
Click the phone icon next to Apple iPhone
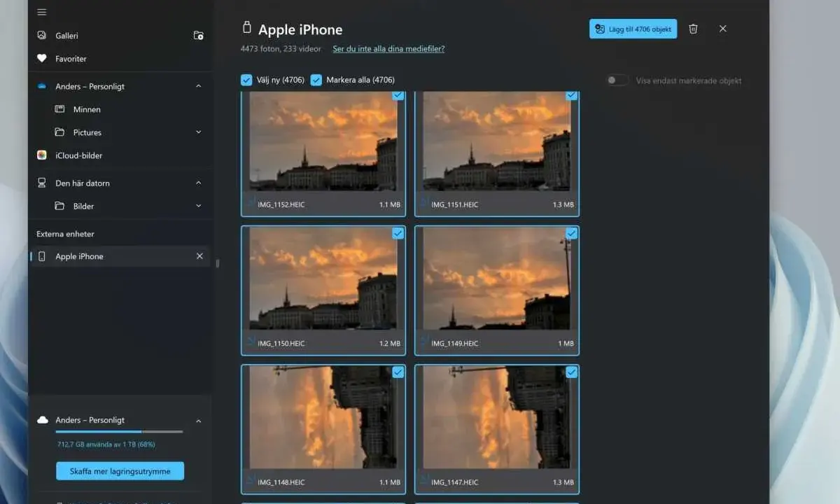click(x=42, y=256)
